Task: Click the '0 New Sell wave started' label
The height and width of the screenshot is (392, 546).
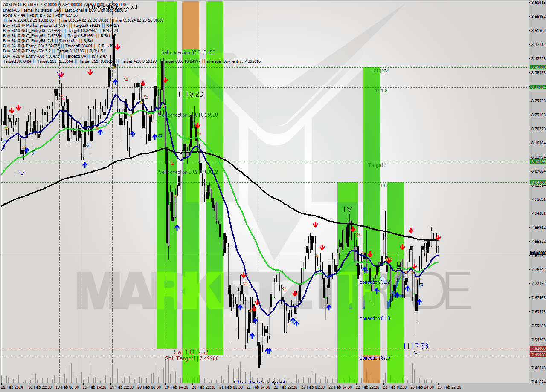Action: (113, 7)
